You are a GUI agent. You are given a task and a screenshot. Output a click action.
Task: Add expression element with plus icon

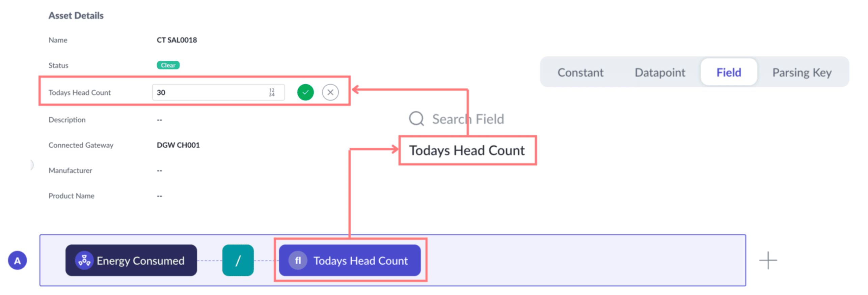(768, 260)
